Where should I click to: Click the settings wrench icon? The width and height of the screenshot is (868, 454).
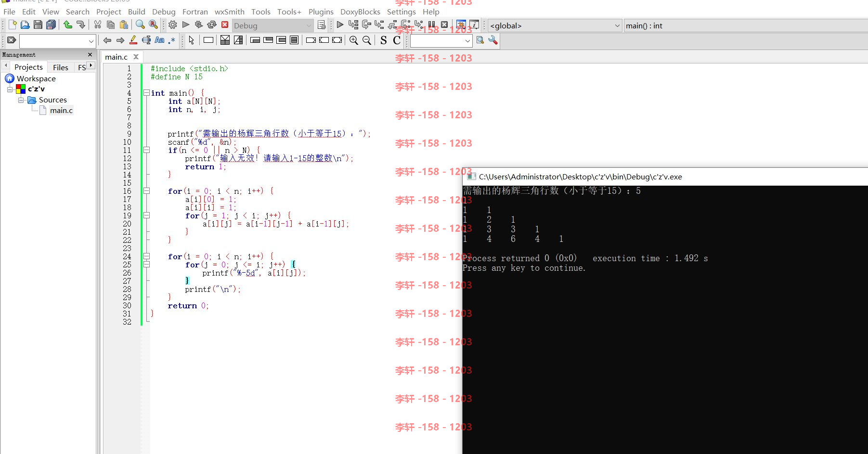(x=492, y=40)
